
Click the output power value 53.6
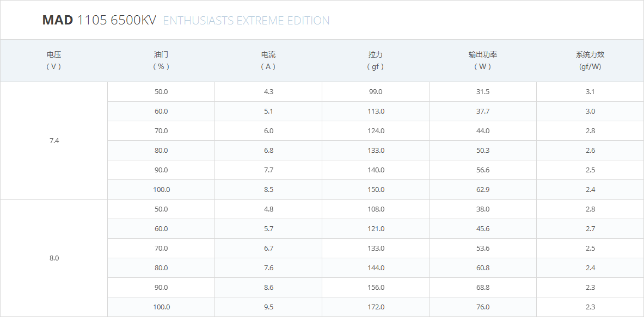pos(483,248)
